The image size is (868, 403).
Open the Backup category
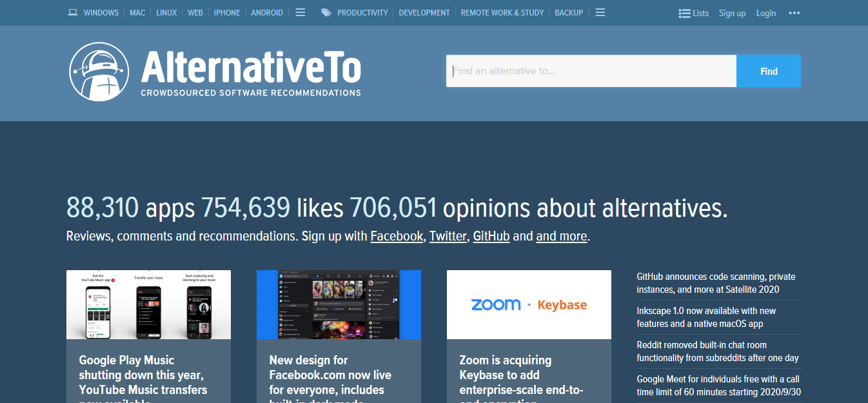pos(569,13)
